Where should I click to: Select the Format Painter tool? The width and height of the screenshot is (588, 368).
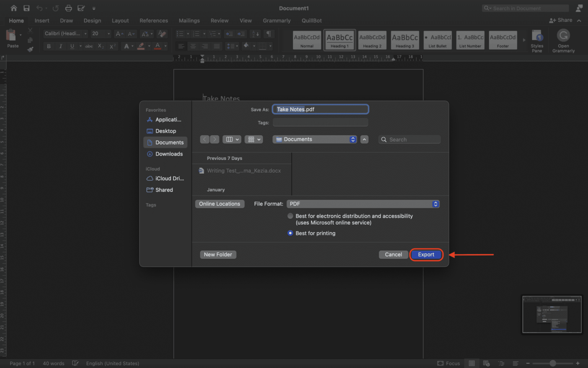[30, 49]
